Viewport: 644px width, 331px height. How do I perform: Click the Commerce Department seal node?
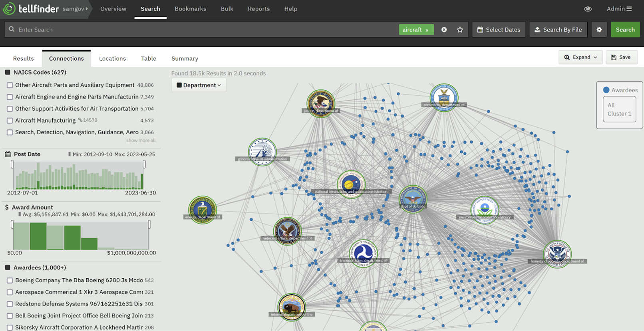click(x=443, y=97)
